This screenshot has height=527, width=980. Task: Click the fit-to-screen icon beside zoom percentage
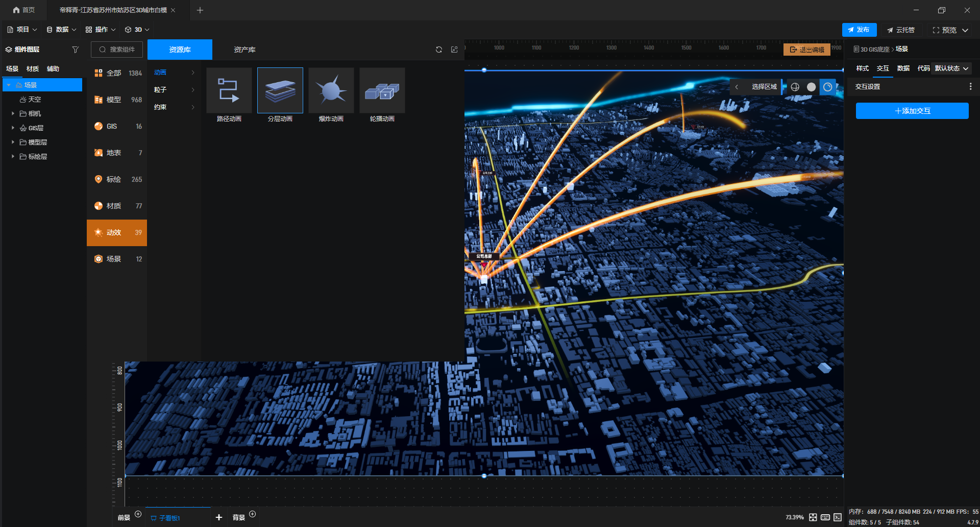(x=813, y=517)
